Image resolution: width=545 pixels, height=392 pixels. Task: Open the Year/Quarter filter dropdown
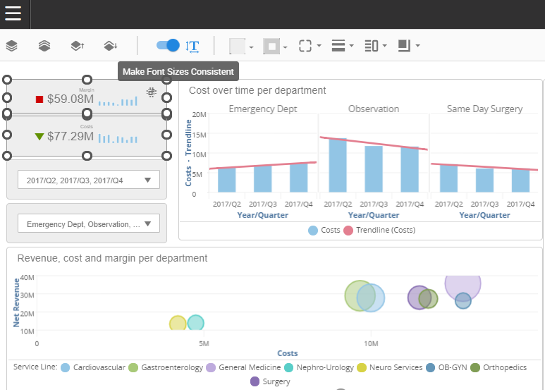click(88, 180)
